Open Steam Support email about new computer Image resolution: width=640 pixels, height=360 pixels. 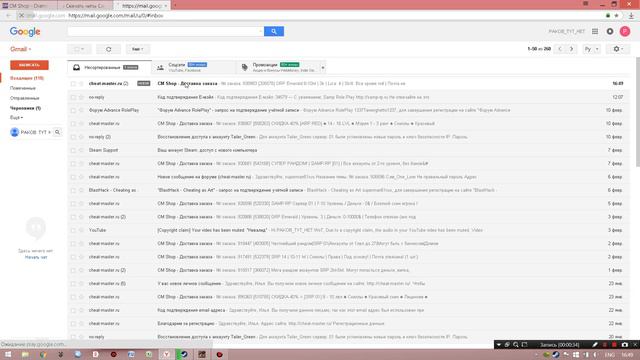tap(349, 150)
